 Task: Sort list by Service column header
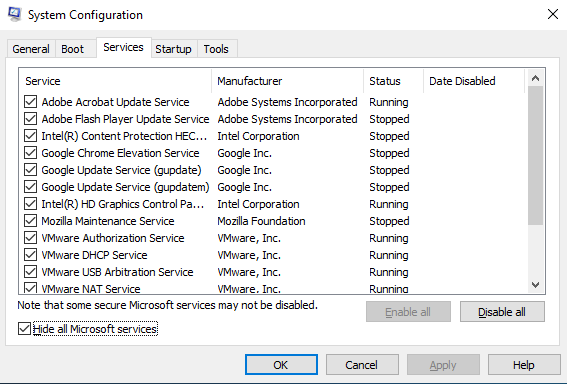pos(115,81)
